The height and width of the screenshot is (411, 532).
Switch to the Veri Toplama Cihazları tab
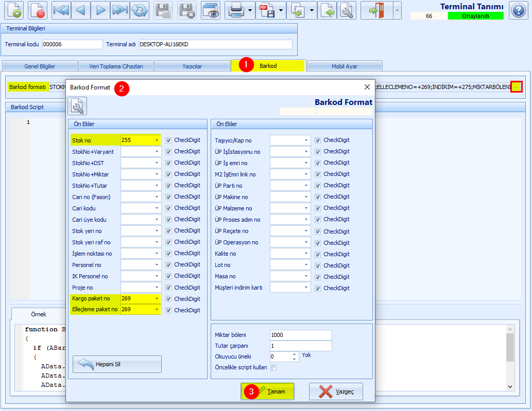116,66
